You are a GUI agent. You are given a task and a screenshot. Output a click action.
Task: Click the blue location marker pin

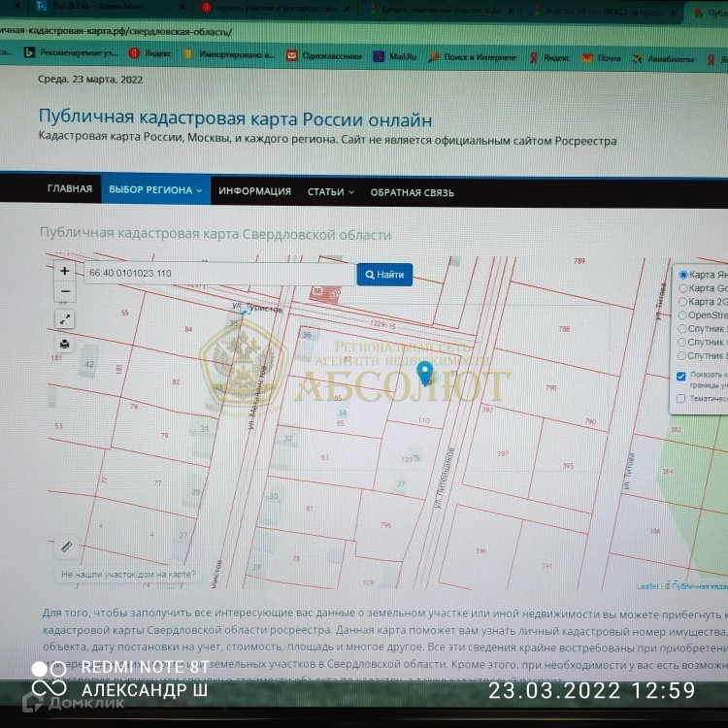(425, 373)
